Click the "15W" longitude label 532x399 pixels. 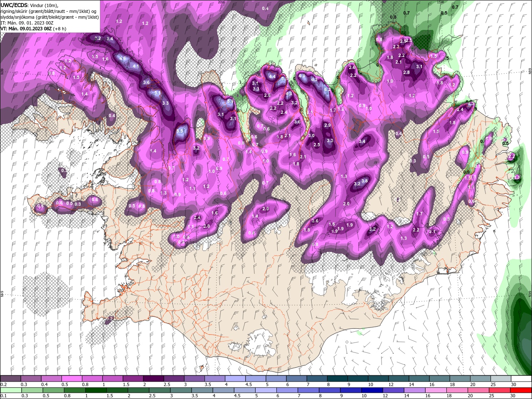coord(441,2)
